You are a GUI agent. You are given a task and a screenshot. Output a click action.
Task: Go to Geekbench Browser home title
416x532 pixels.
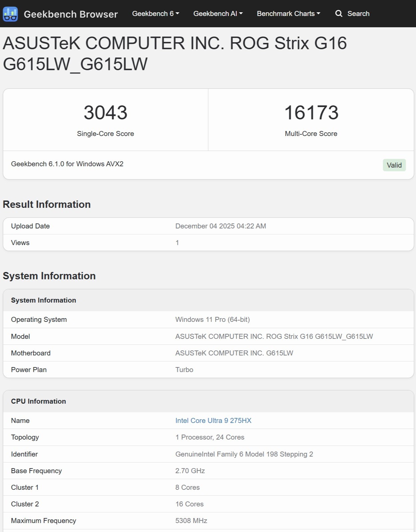tap(71, 14)
